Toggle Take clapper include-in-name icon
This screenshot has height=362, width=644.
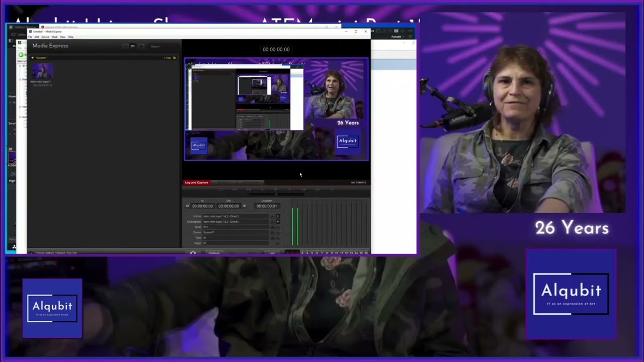pyautogui.click(x=272, y=238)
